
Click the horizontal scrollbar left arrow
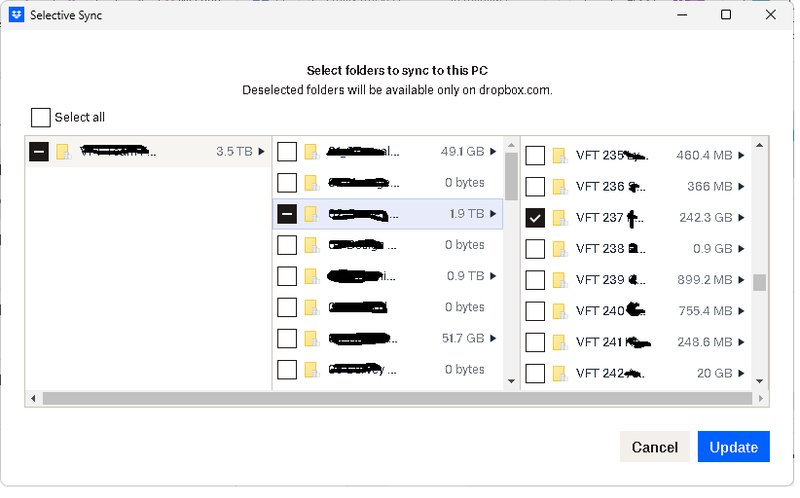click(34, 399)
